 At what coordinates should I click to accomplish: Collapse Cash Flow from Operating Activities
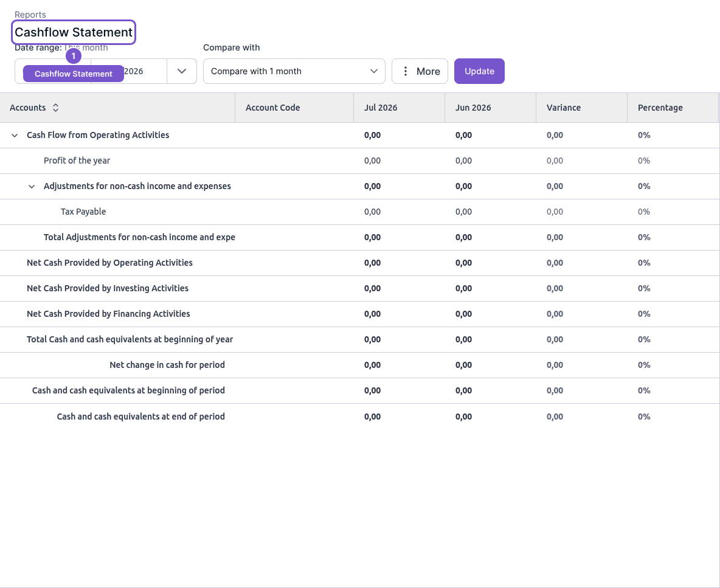click(15, 136)
